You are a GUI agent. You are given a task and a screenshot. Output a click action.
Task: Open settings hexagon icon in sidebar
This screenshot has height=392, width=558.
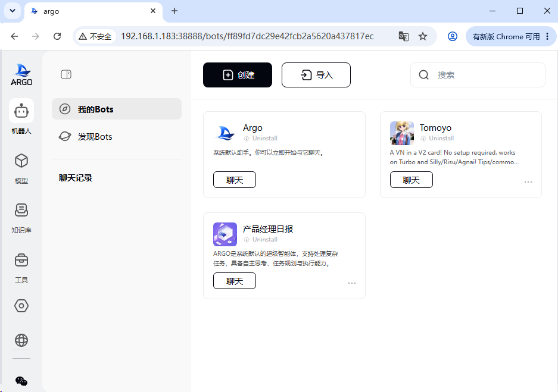[21, 306]
